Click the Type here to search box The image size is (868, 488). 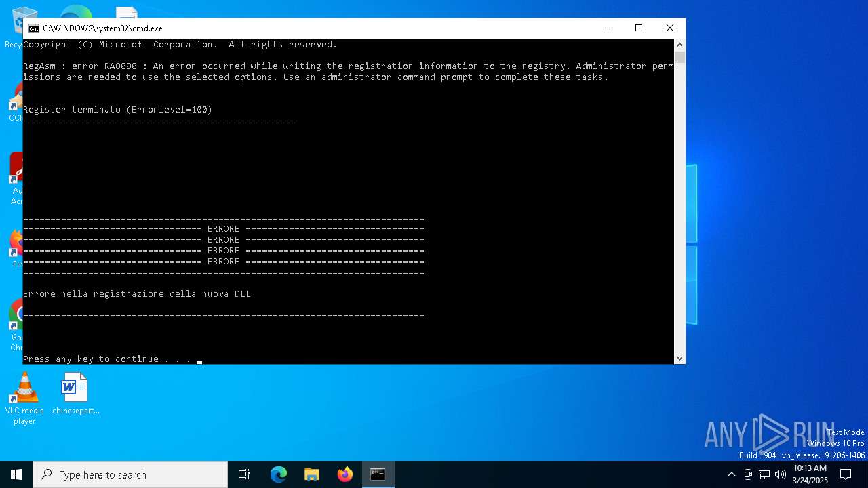click(x=130, y=474)
